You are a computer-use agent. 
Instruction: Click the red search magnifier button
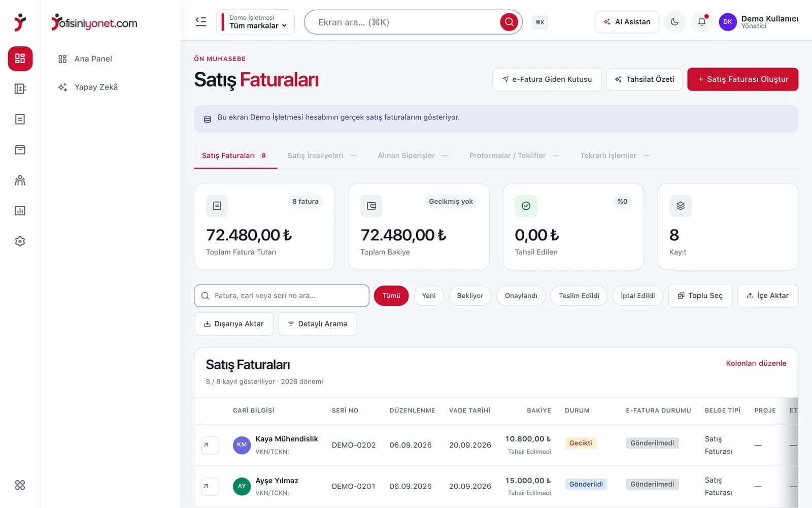coord(509,22)
